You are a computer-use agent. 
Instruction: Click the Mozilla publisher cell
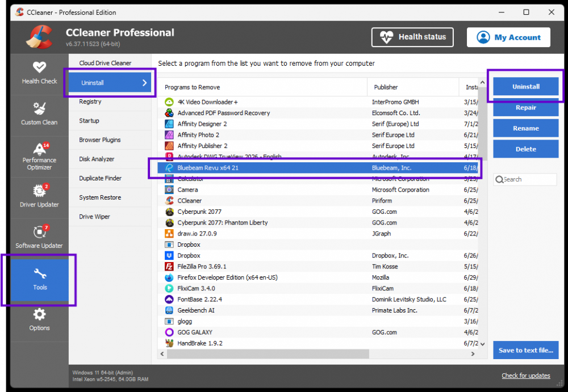point(381,277)
